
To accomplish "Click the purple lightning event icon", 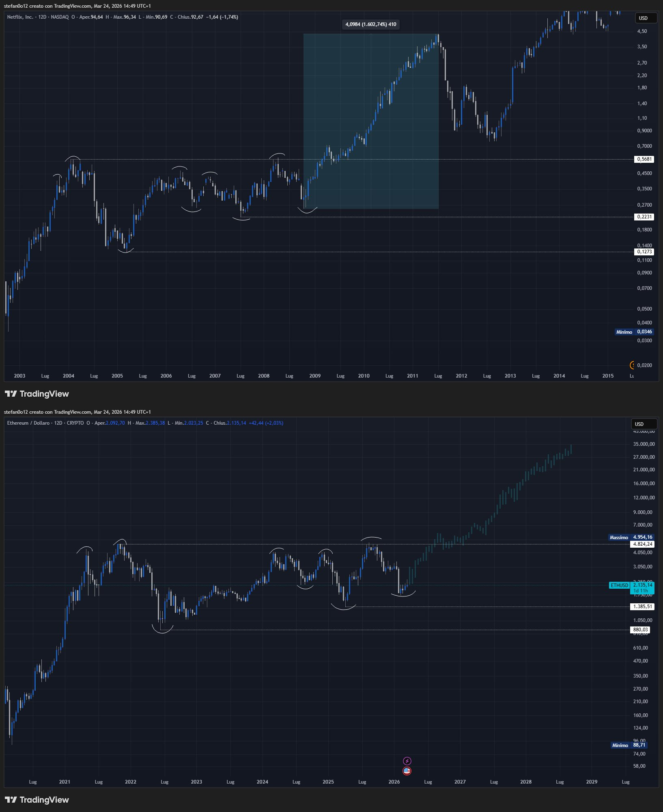I will click(407, 761).
